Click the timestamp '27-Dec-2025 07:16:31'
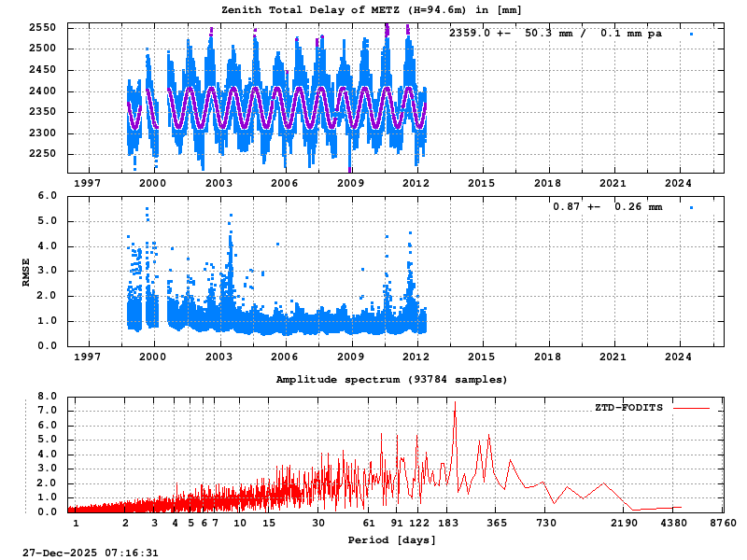The height and width of the screenshot is (560, 747). (91, 553)
